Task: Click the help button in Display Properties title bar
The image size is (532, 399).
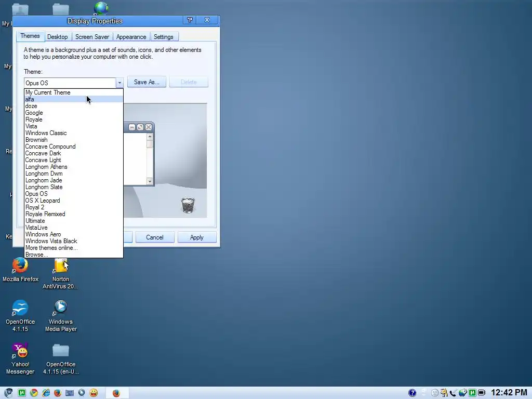Action: (190, 20)
